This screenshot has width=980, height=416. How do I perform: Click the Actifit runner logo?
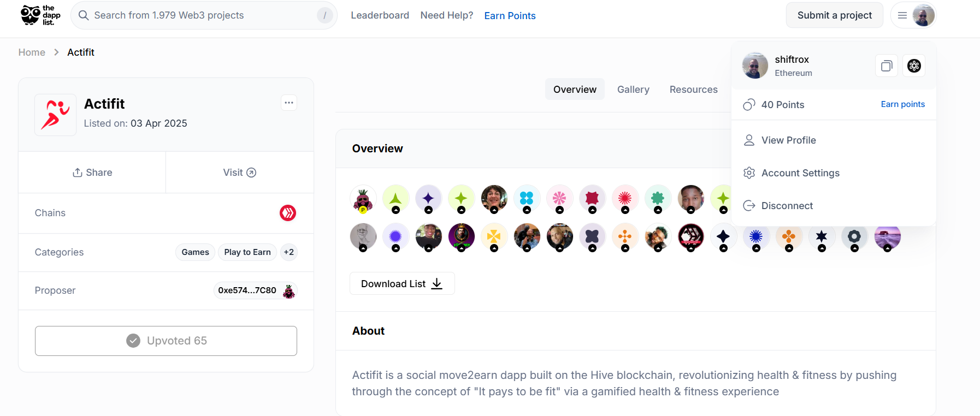(x=56, y=115)
